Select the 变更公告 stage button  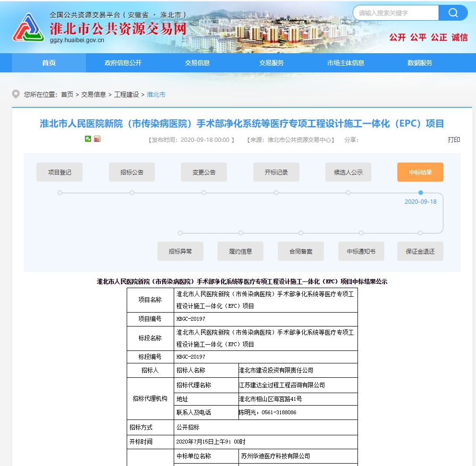pos(204,172)
